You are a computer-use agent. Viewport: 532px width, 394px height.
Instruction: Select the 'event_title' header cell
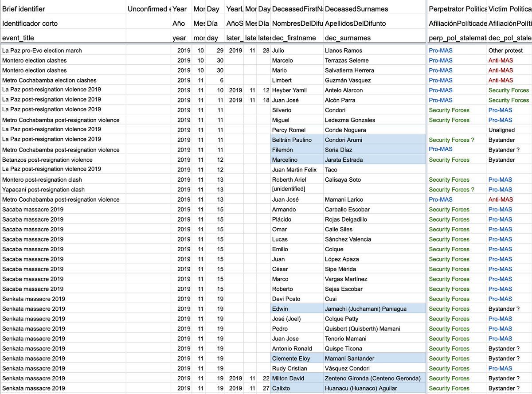coord(18,38)
